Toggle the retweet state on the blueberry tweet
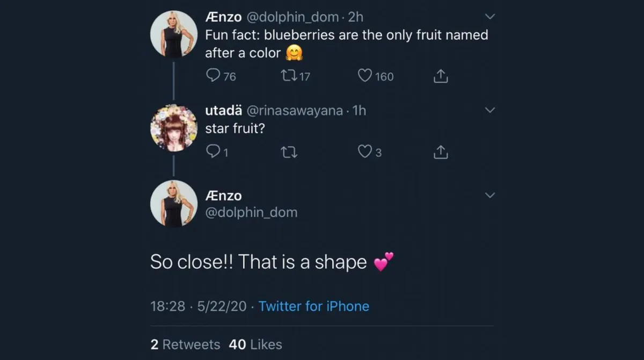Screen dimensions: 644x360 pyautogui.click(x=290, y=76)
